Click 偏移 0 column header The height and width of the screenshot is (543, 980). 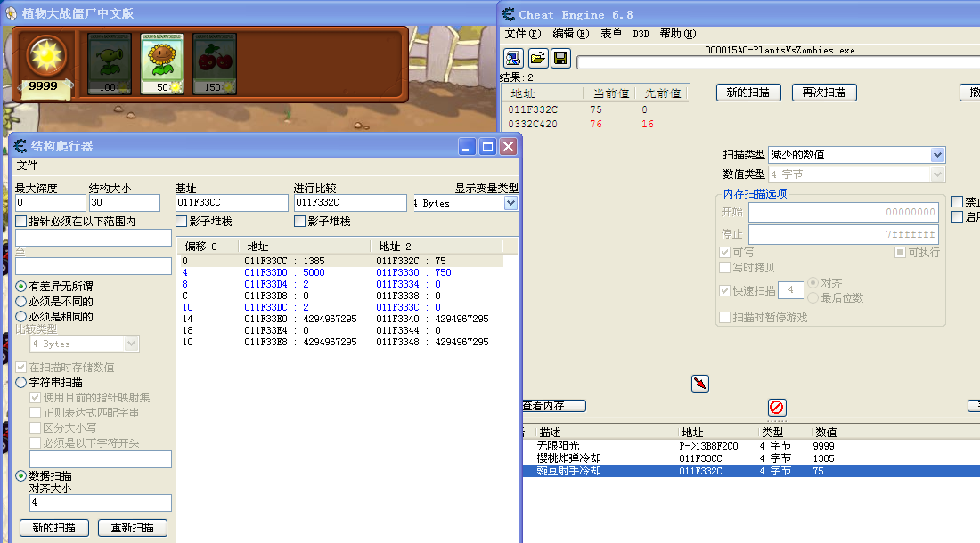coord(208,247)
